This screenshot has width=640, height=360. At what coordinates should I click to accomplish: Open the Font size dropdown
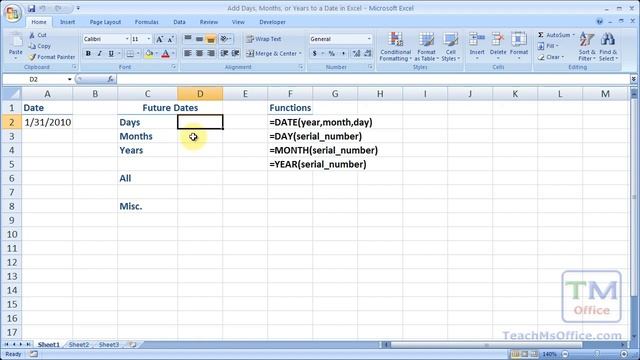click(149, 39)
